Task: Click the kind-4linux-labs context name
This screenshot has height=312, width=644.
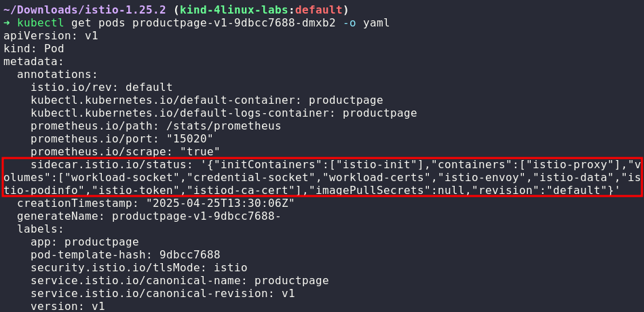Action: click(231, 10)
